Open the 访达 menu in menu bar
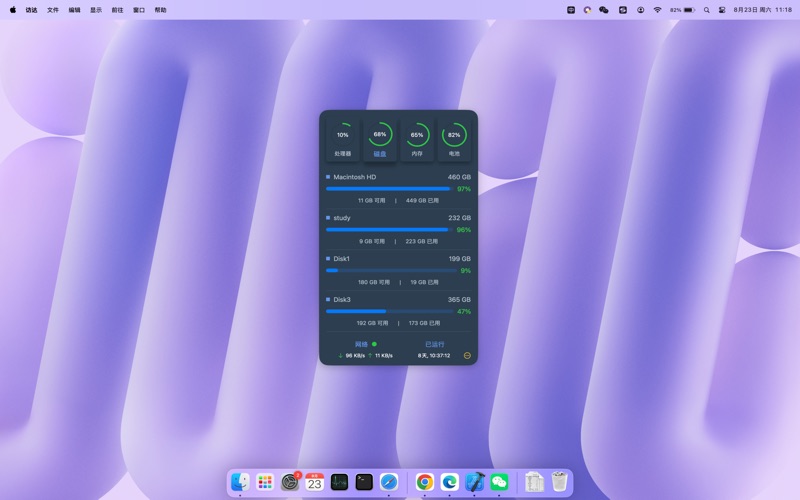800x500 pixels. [32, 10]
